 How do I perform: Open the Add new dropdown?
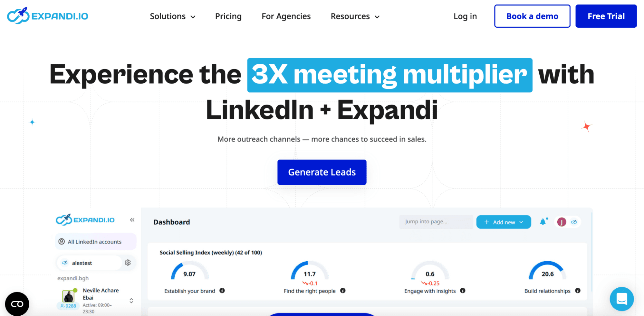pos(504,222)
